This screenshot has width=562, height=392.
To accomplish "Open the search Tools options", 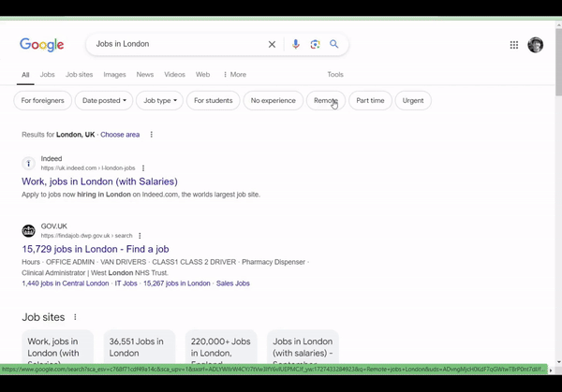I will coord(335,75).
